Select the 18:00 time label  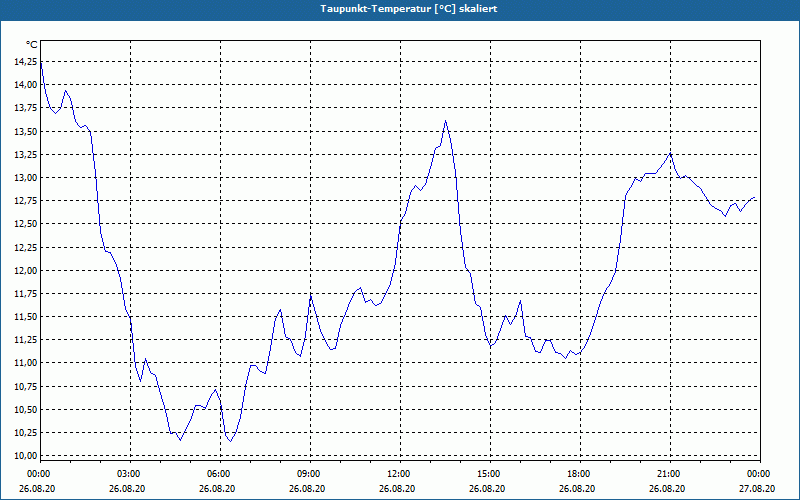[580, 474]
